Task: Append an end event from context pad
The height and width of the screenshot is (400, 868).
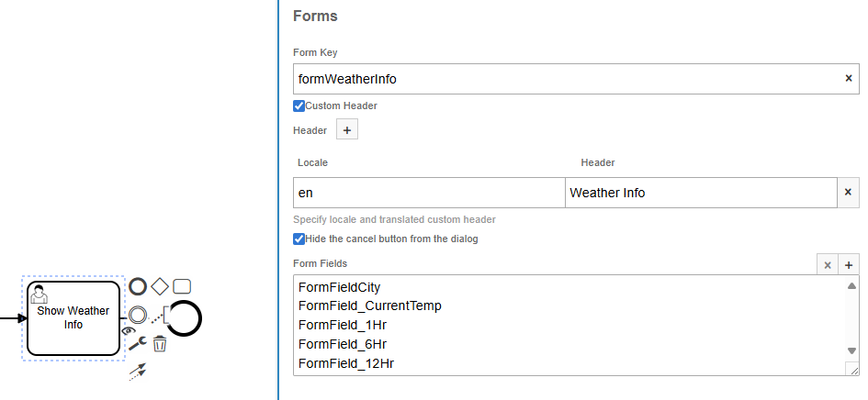Action: (x=138, y=286)
